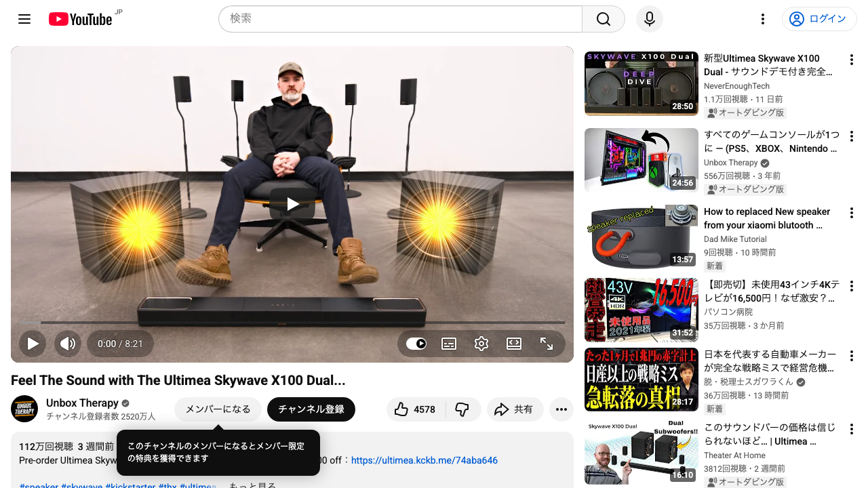This screenshot has width=868, height=488.
Task: Focus the 検索 search field
Action: (400, 19)
